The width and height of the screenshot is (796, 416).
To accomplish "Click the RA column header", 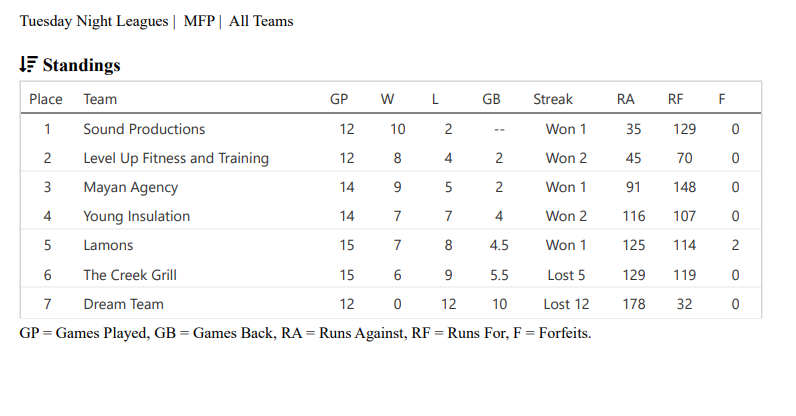I will pos(626,99).
